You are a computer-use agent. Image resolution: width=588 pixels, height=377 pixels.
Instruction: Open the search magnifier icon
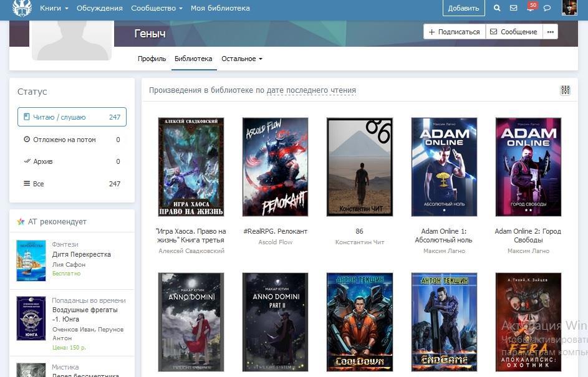(497, 8)
